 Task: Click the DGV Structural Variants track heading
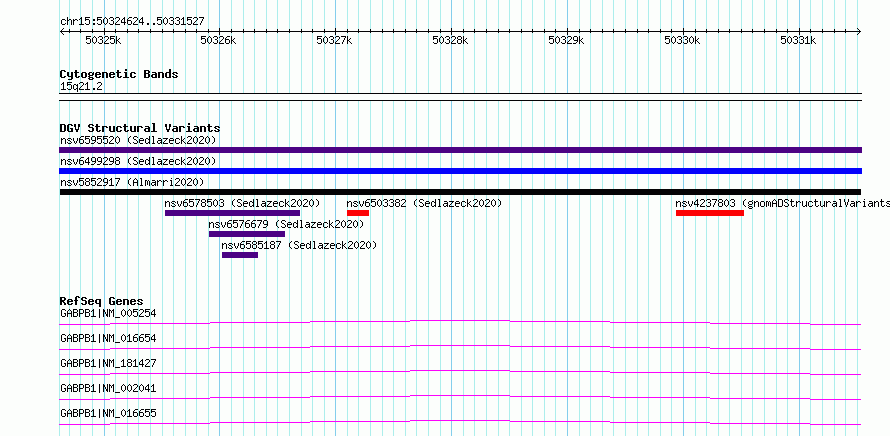click(140, 128)
